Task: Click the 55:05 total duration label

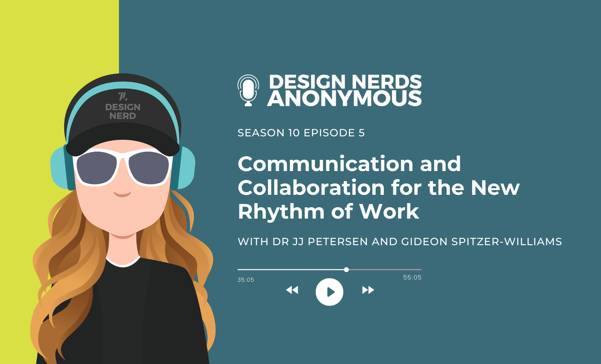Action: tap(412, 277)
